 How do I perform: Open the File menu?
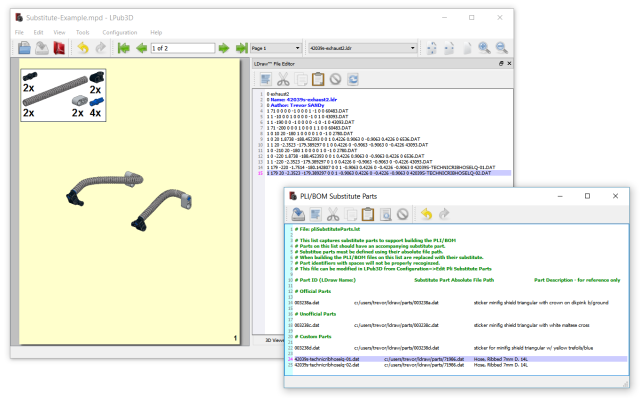point(19,32)
